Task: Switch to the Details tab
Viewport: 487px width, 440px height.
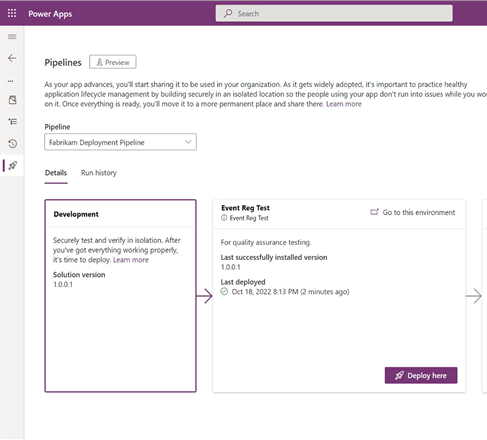Action: click(56, 173)
